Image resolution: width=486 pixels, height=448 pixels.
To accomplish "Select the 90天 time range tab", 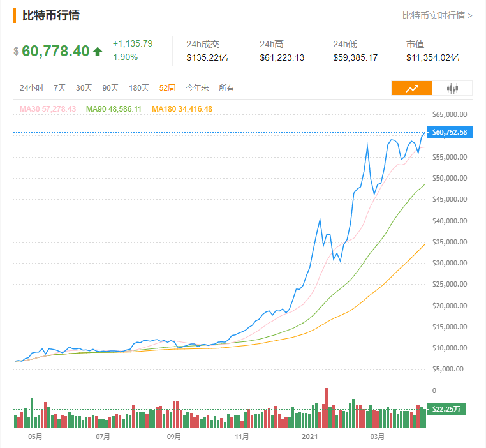I will tap(110, 88).
